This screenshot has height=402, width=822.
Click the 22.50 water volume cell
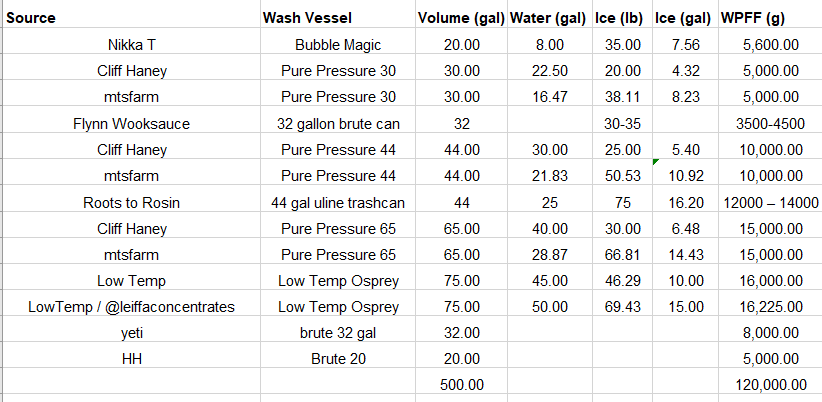coord(549,71)
